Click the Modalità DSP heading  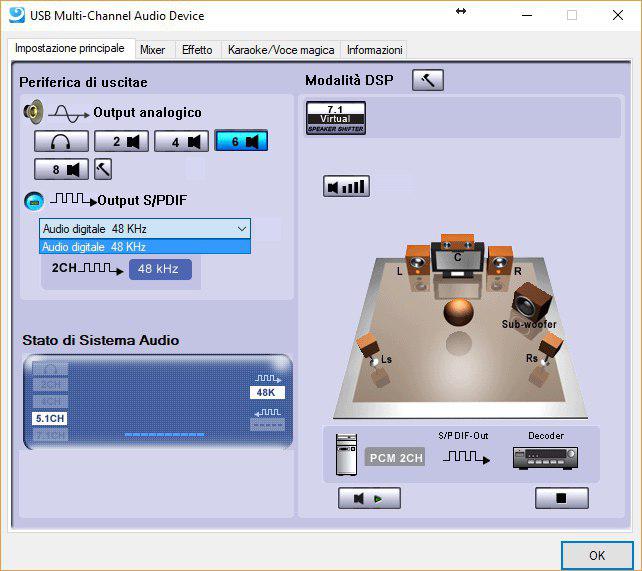coord(349,80)
